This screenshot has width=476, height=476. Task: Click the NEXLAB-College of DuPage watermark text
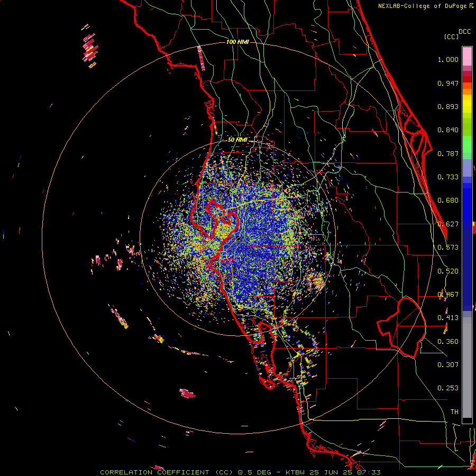[x=424, y=6]
